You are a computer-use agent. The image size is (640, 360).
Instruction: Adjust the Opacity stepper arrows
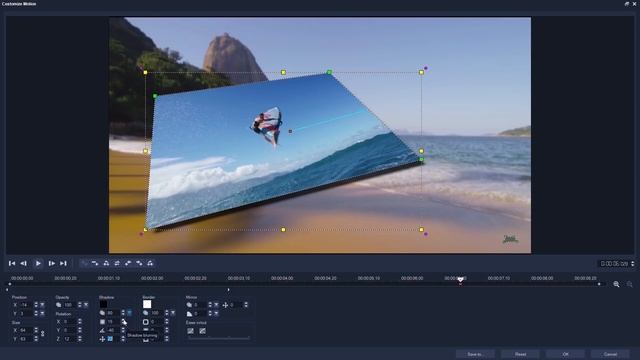pos(80,305)
